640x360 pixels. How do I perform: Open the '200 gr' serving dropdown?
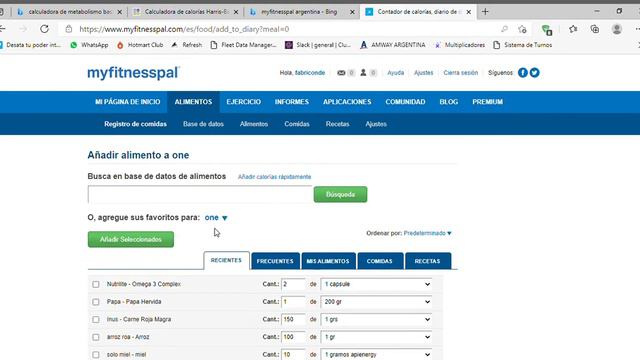[376, 302]
